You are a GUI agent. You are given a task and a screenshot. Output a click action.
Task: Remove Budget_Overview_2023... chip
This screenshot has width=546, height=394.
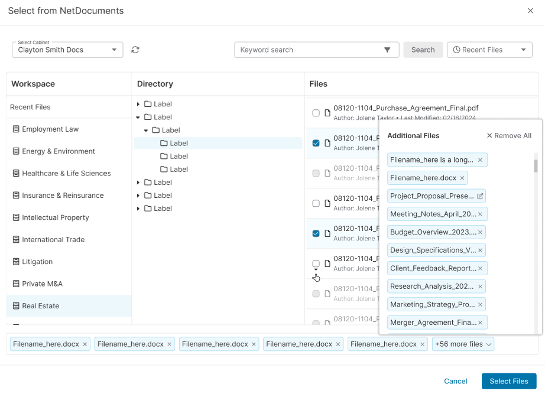pos(480,232)
